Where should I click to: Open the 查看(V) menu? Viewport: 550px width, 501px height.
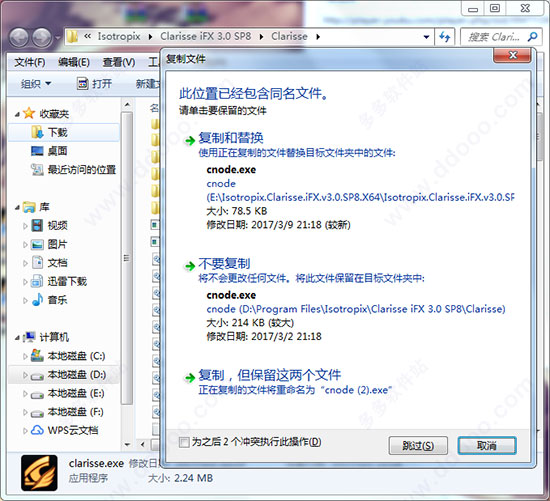(x=119, y=62)
